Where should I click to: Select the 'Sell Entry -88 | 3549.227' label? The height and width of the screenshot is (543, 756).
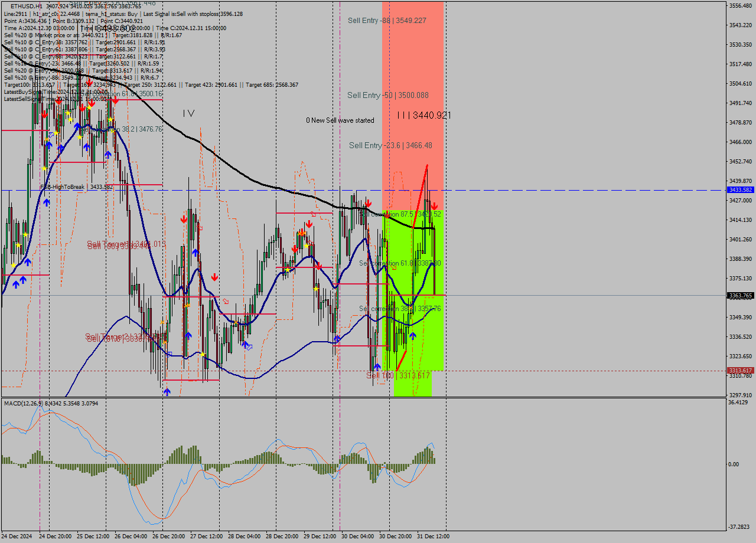pos(387,20)
